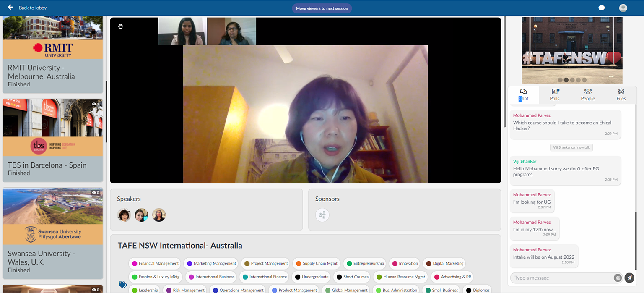Open the People tab

588,95
